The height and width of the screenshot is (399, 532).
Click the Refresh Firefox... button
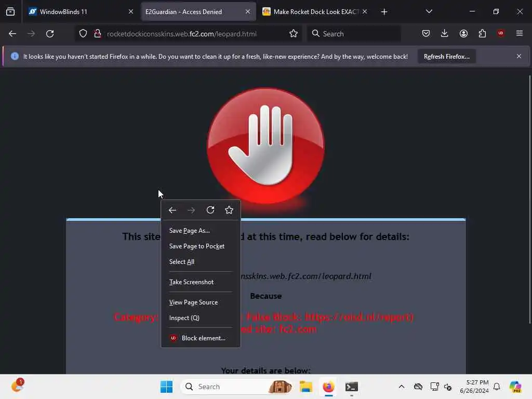pos(446,57)
